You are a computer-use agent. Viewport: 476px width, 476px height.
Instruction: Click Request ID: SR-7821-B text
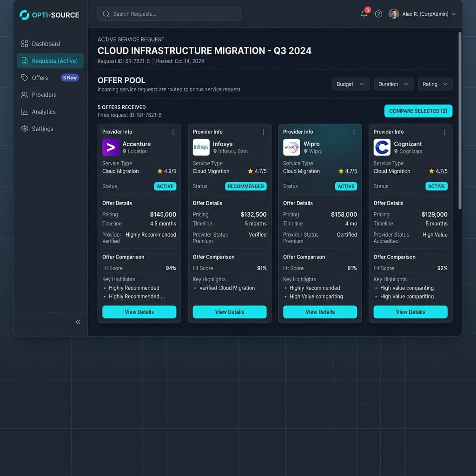124,61
